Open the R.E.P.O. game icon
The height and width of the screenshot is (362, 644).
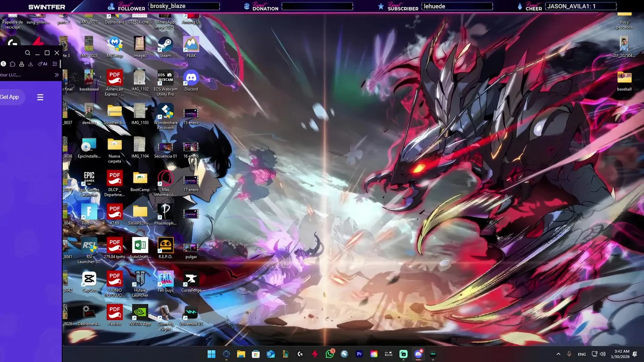[165, 248]
